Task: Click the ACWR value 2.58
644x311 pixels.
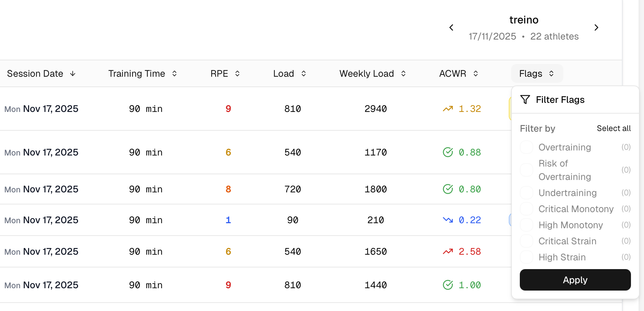Action: click(470, 251)
